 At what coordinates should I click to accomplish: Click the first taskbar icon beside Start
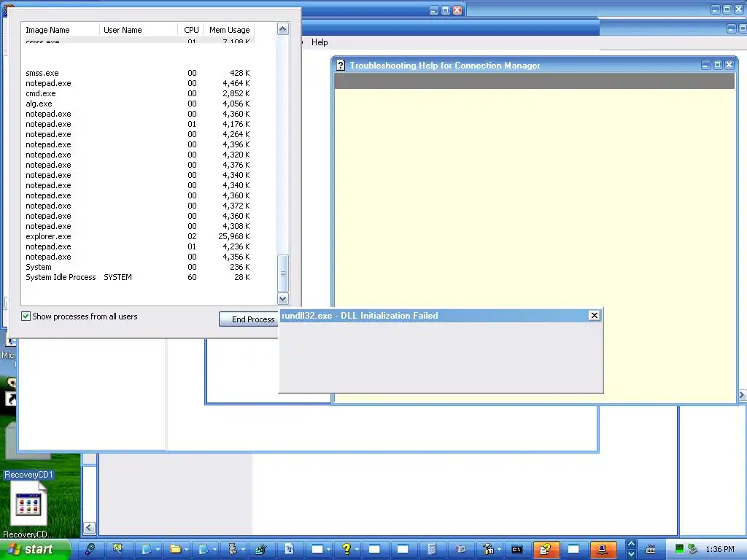pyautogui.click(x=90, y=549)
